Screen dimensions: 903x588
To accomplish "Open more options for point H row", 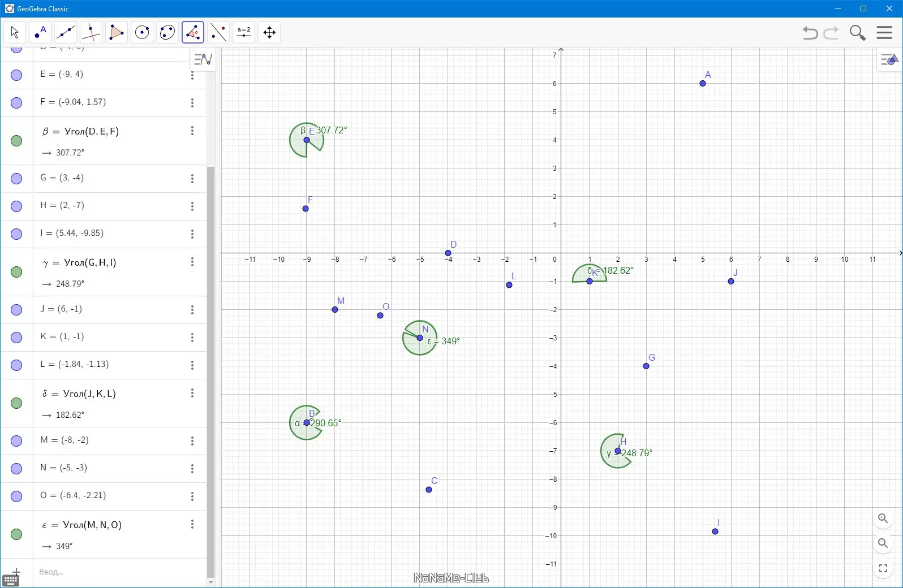I will click(192, 206).
